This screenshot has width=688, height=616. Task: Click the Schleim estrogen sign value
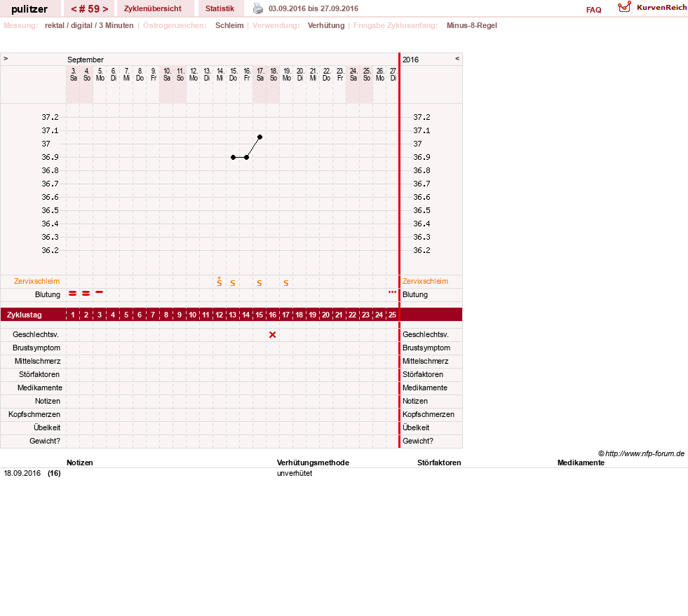tap(229, 25)
